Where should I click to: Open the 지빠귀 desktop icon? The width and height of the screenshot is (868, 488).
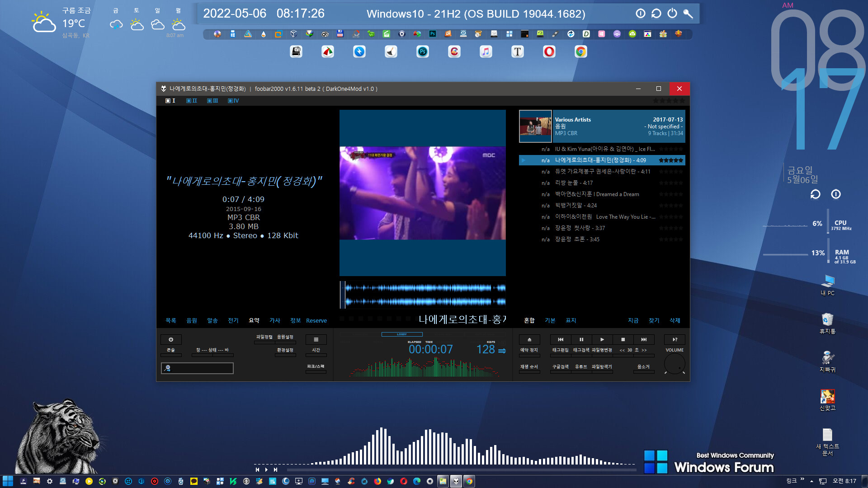click(828, 361)
